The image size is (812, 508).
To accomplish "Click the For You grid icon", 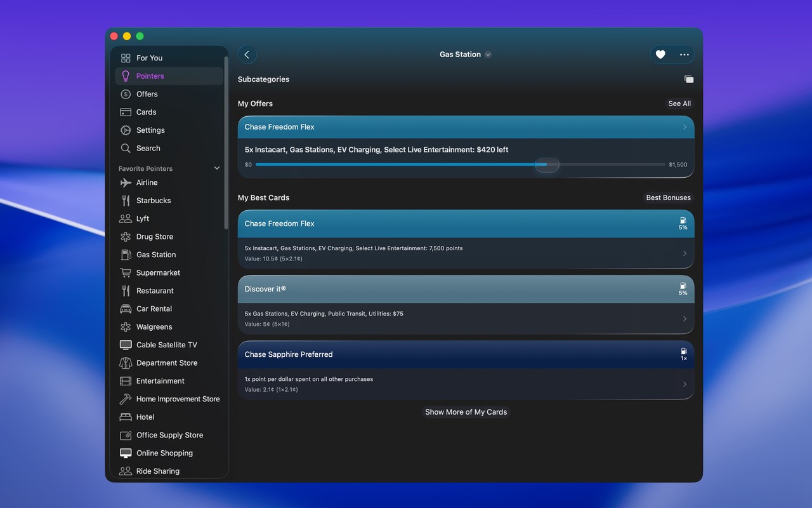I will (126, 58).
